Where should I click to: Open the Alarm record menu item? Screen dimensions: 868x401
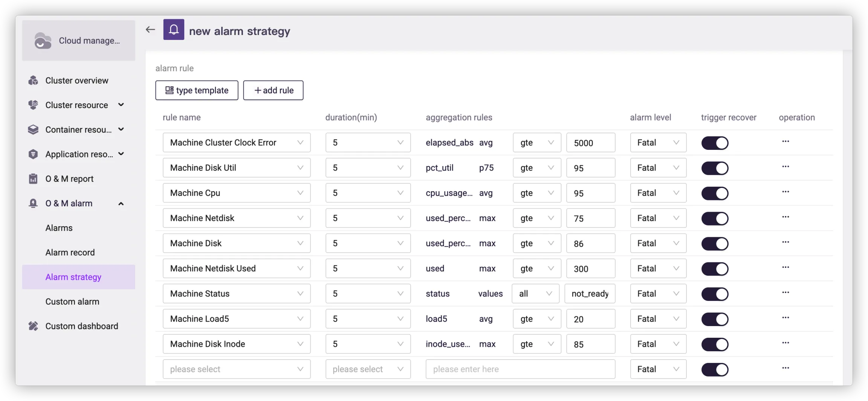point(70,253)
